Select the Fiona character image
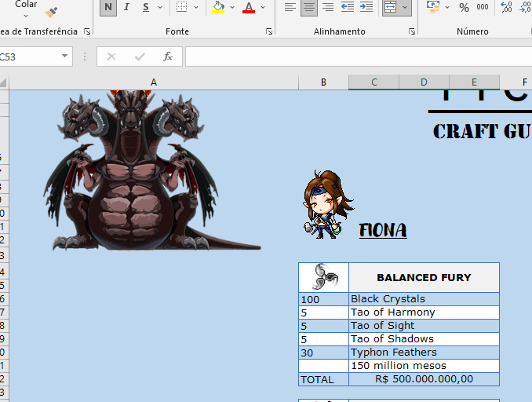 [x=329, y=205]
